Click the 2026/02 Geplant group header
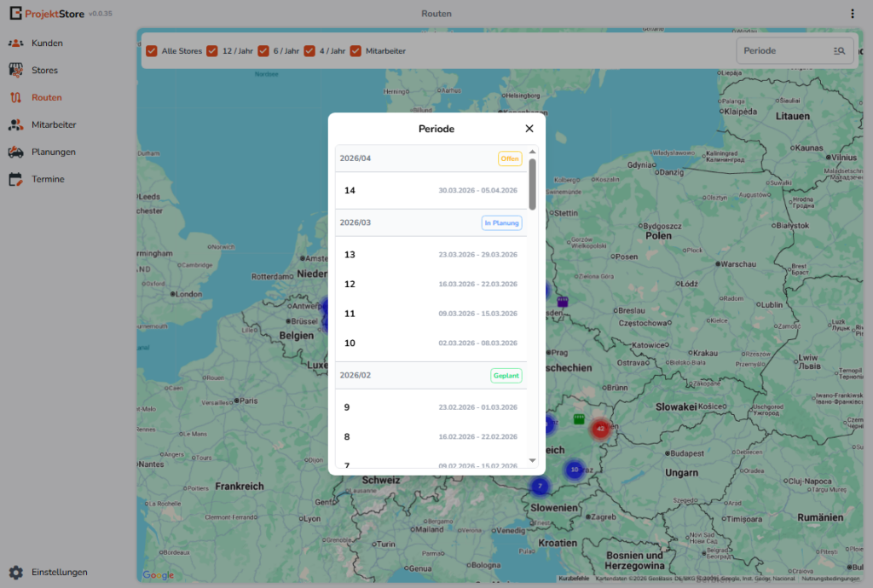 click(431, 375)
